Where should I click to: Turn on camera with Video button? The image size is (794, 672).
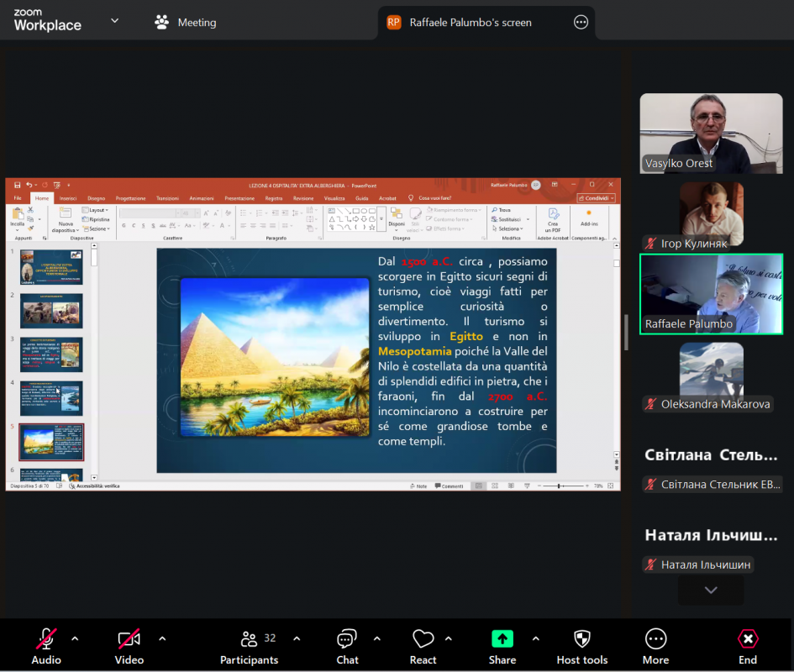(129, 646)
